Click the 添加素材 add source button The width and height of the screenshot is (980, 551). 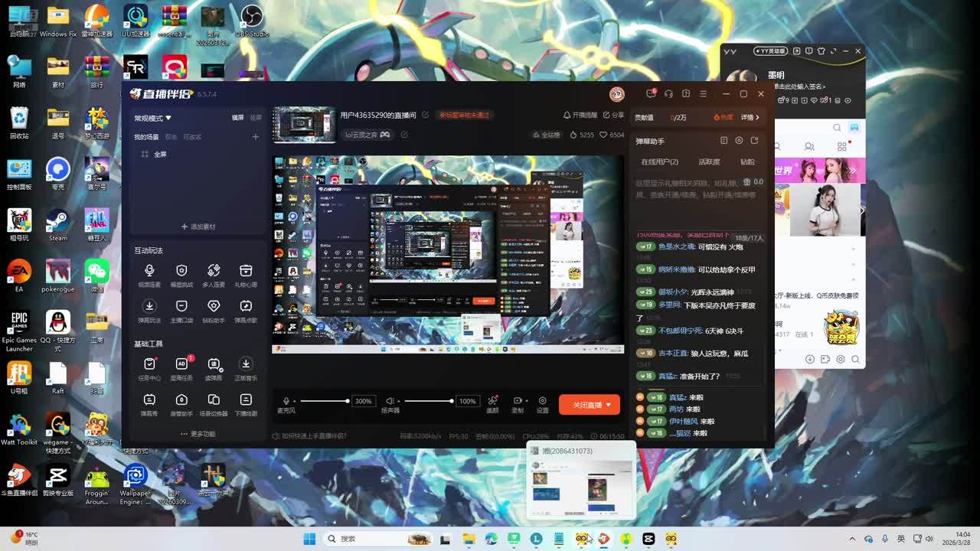(x=198, y=227)
